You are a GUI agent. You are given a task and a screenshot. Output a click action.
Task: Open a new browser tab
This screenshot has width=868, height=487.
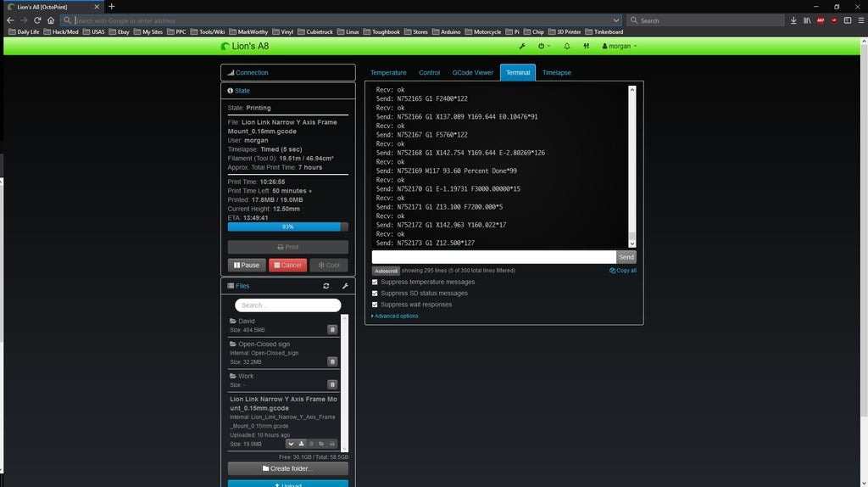111,7
